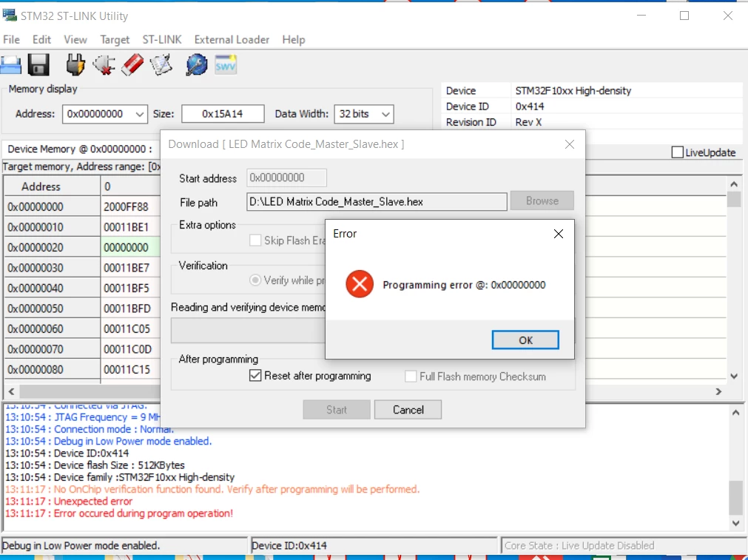Expand the Address combo box dropdown
Screen dimensions: 748x560
point(139,114)
